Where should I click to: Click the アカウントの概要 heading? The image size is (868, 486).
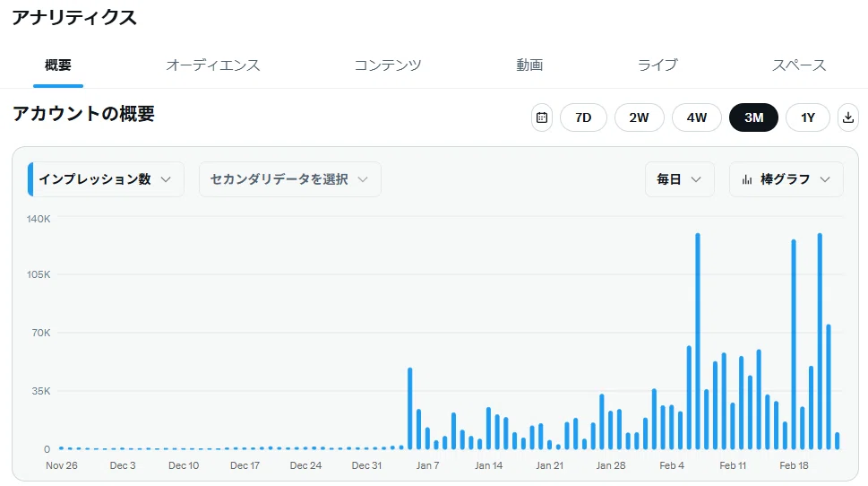[x=83, y=114]
